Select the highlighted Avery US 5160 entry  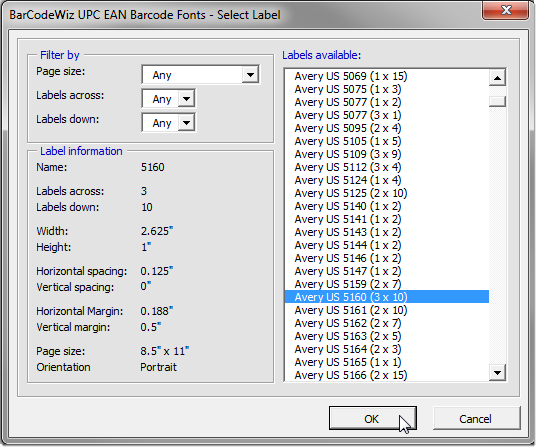tap(387, 297)
